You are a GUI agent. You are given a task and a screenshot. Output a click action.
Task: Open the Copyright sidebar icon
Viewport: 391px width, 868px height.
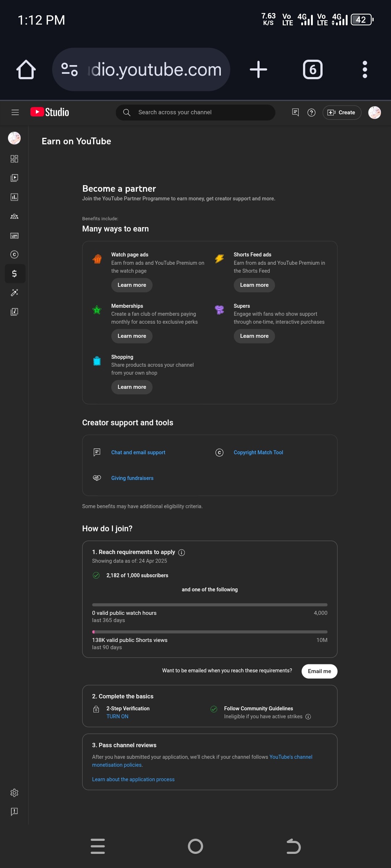[x=14, y=254]
